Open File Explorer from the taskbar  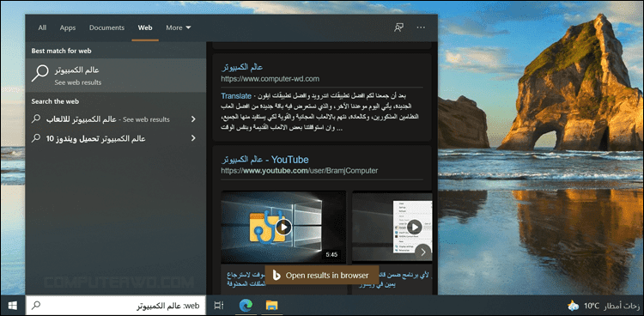tap(271, 306)
